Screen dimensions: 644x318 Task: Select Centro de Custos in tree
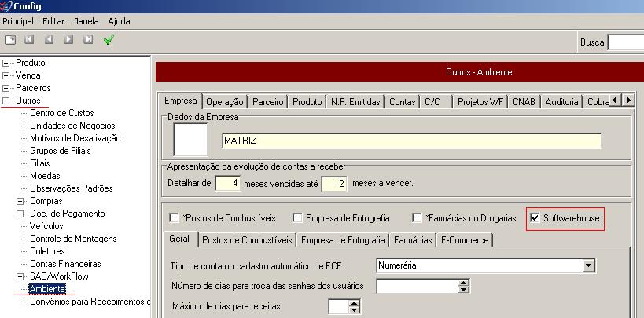coord(62,113)
